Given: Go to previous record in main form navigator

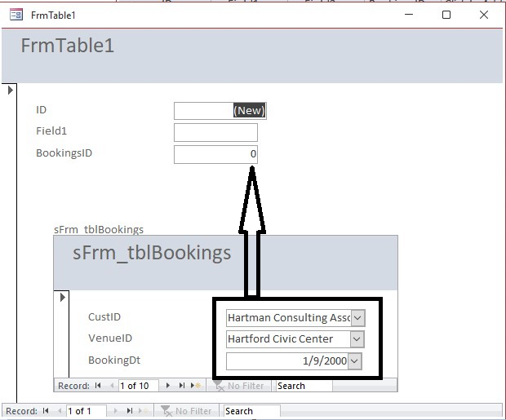Looking at the screenshot, I should [60, 411].
